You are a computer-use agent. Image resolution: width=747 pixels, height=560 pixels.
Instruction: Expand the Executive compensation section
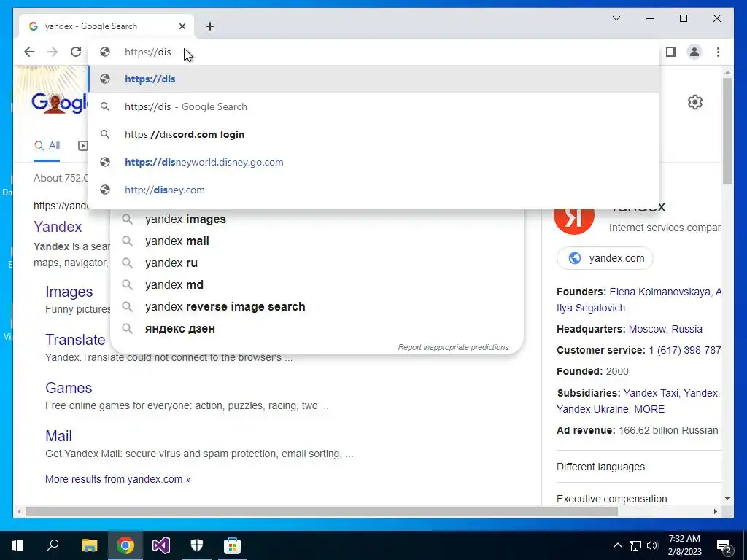(x=639, y=498)
